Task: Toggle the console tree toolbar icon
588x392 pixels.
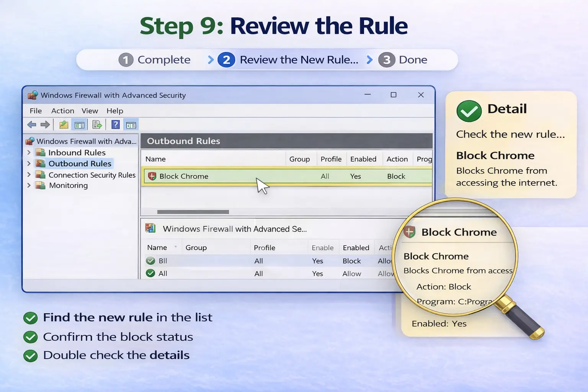Action: pyautogui.click(x=80, y=125)
